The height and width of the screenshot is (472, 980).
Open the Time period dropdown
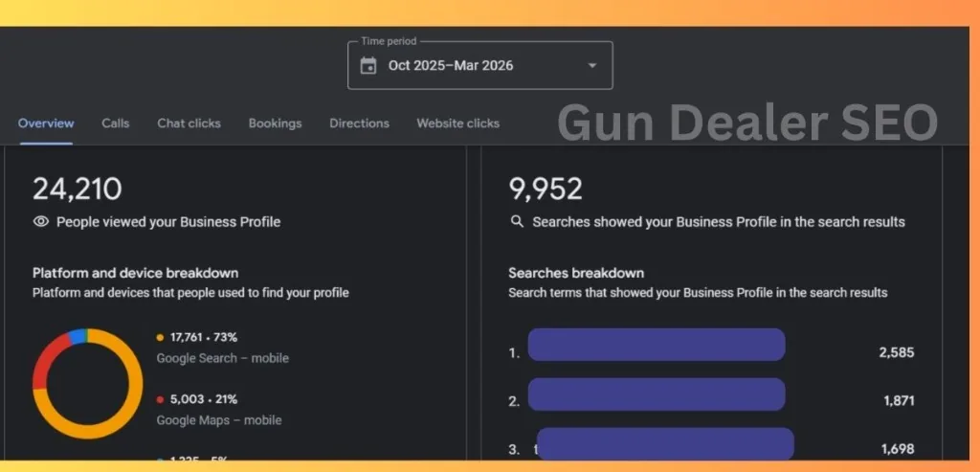pos(480,65)
